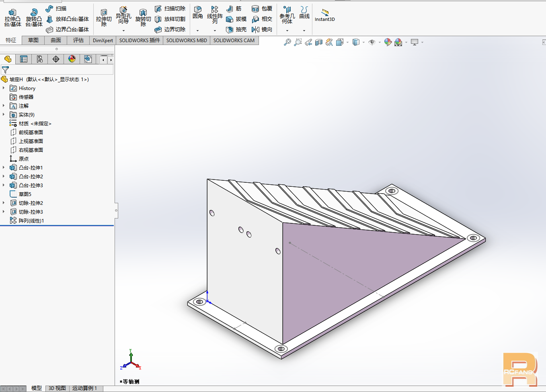This screenshot has width=546, height=392.
Task: Switch to the DimXpert tab
Action: click(103, 40)
